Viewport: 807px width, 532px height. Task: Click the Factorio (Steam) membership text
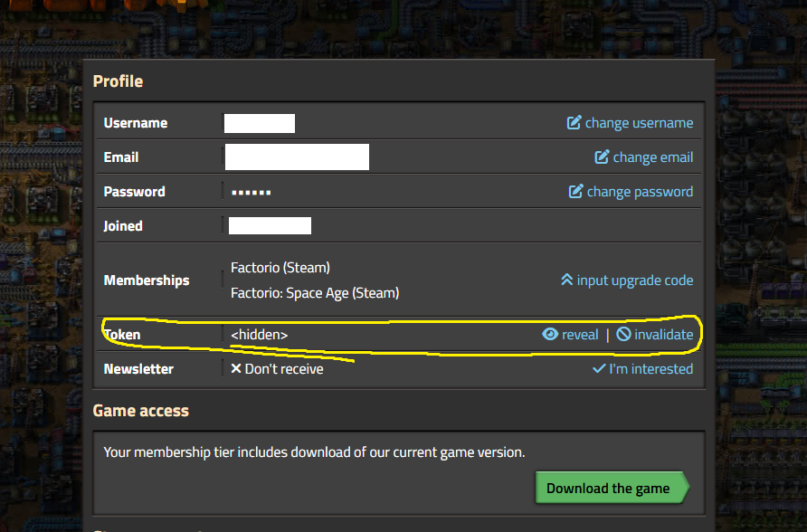click(x=280, y=268)
